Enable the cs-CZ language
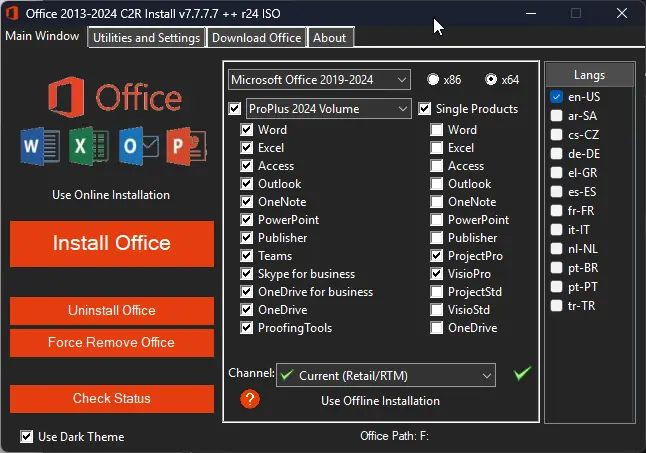This screenshot has width=646, height=453. point(556,135)
